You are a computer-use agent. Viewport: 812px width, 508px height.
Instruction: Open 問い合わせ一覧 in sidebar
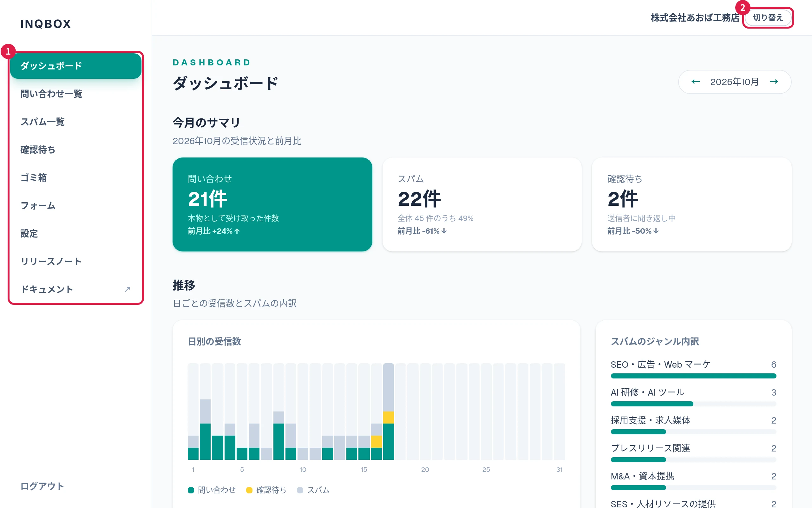(75, 94)
